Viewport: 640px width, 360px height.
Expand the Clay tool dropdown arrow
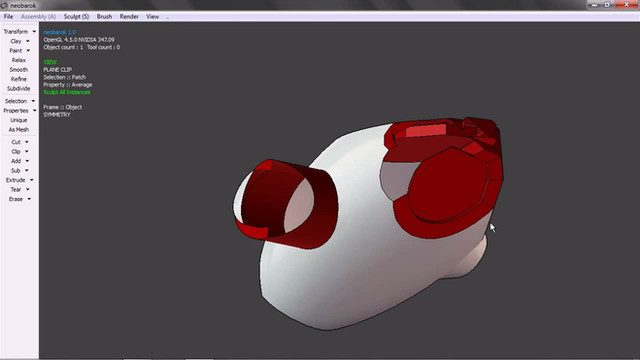pyautogui.click(x=28, y=41)
